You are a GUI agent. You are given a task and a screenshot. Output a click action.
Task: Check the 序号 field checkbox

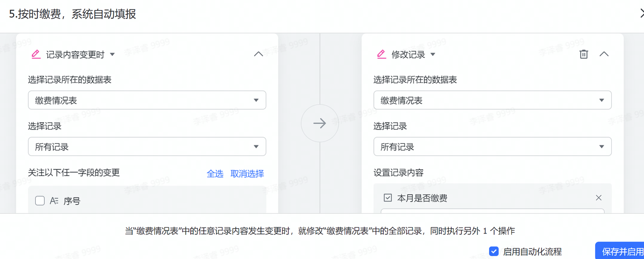(40, 201)
